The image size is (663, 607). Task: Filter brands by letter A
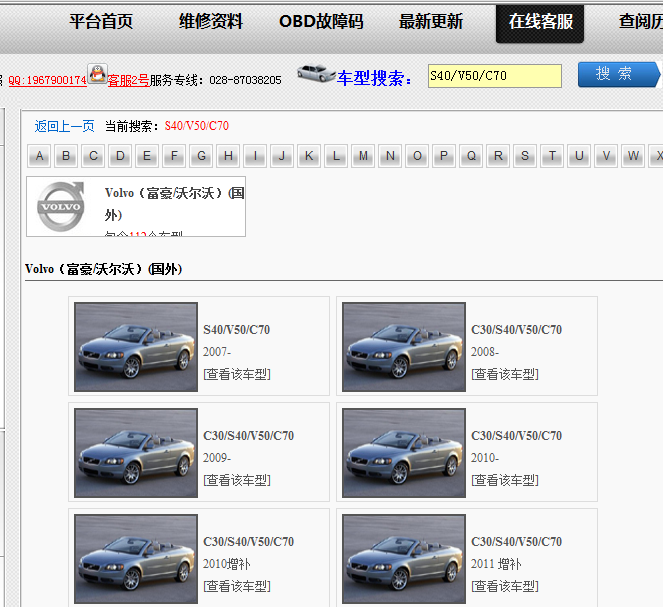(x=39, y=156)
